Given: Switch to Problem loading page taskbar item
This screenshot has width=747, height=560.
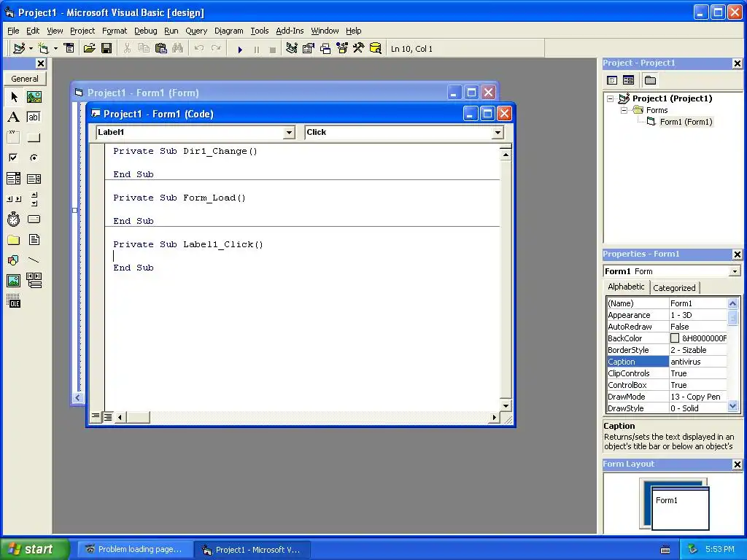Looking at the screenshot, I should [135, 550].
